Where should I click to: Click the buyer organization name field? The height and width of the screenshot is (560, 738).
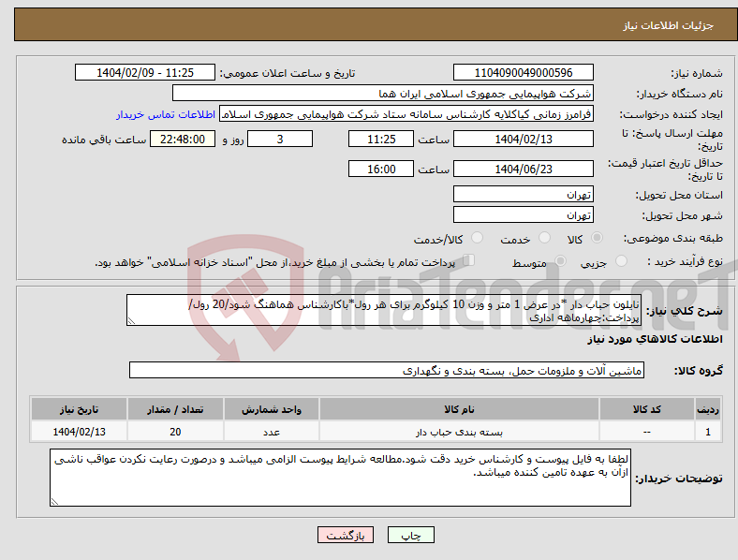[383, 93]
